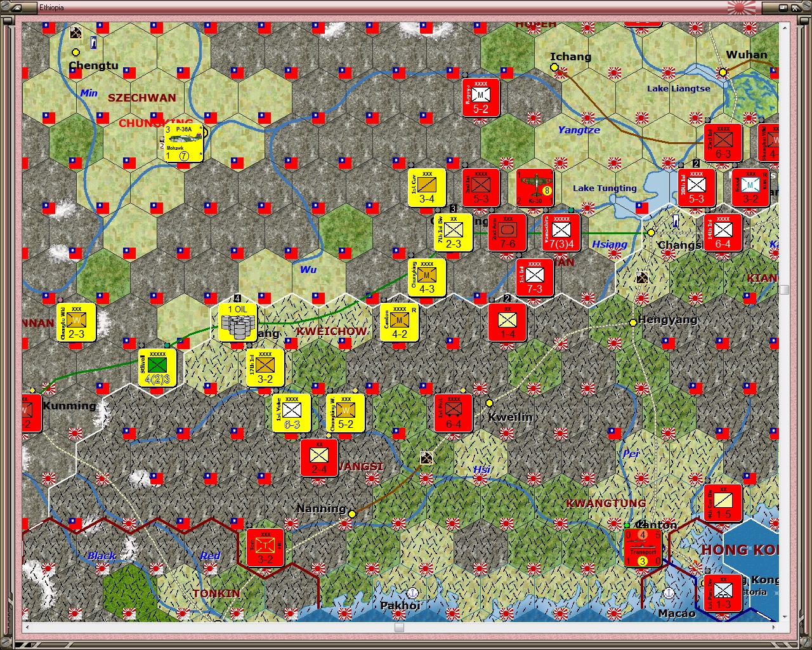The image size is (812, 650).
Task: Click the Hengyang city label
Action: tap(667, 319)
